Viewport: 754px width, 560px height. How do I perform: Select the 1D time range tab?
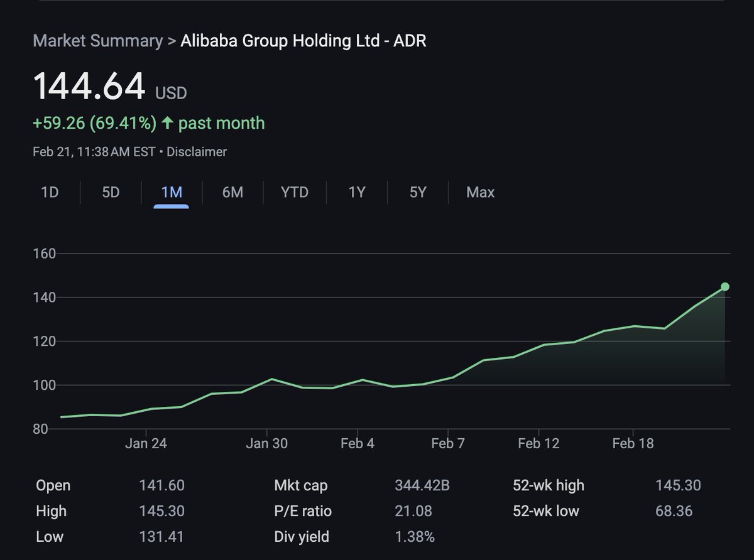(50, 192)
